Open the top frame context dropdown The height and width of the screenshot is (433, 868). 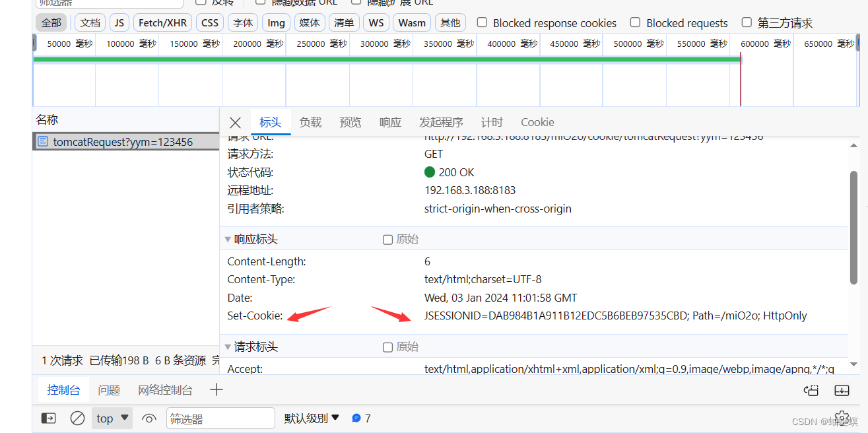click(x=112, y=417)
